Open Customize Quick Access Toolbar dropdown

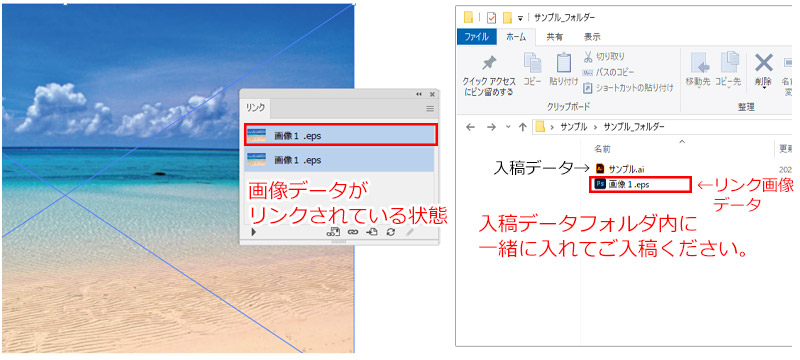point(520,18)
